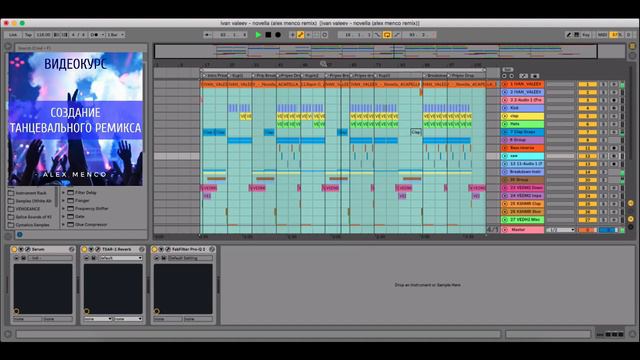This screenshot has width=640, height=360.
Task: Select the VENGEANCE folder in browser
Action: point(28,209)
